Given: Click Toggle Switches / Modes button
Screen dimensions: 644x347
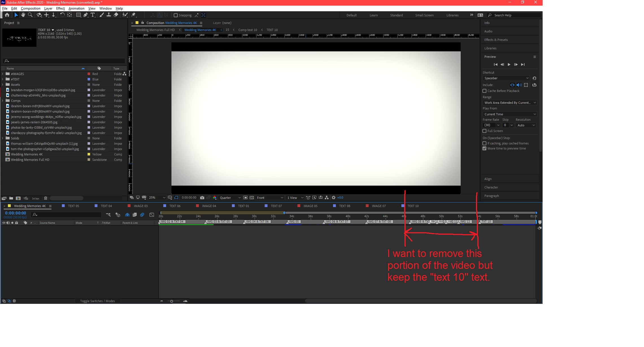Looking at the screenshot, I should tap(97, 301).
